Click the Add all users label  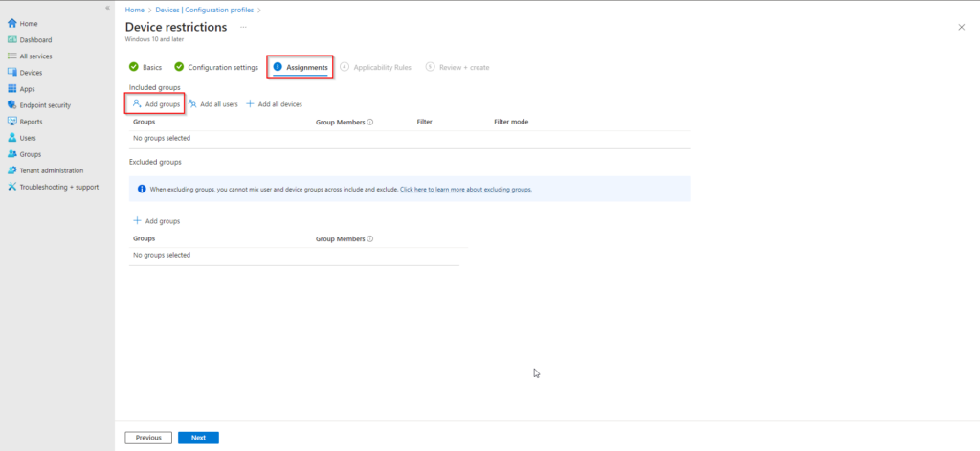tap(219, 104)
